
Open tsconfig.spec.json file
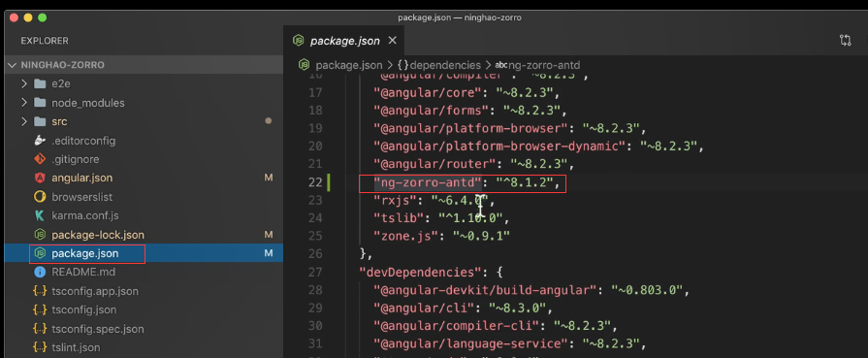pyautogui.click(x=97, y=329)
